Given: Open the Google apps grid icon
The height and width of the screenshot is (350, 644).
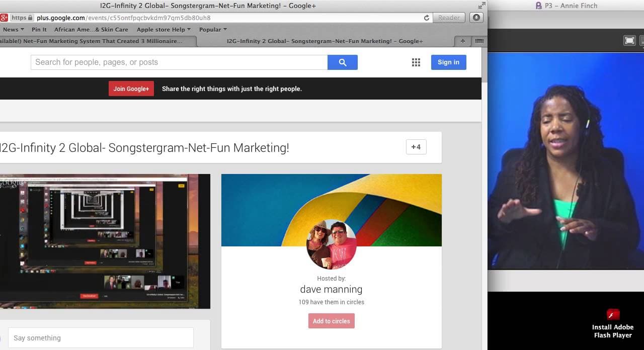Looking at the screenshot, I should [x=416, y=62].
